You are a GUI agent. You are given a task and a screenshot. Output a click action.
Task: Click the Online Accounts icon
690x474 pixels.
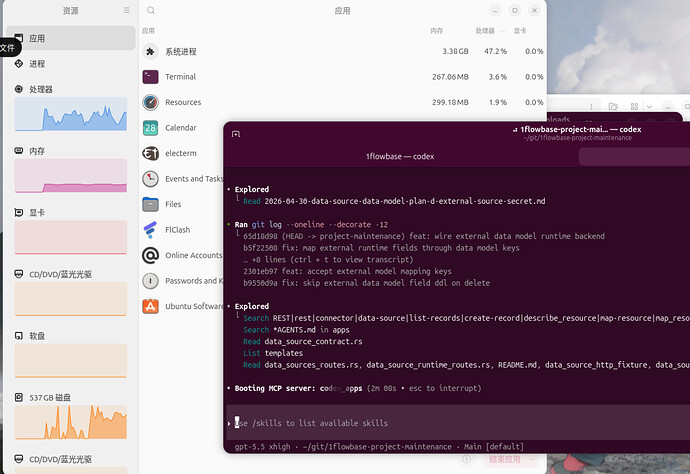coord(150,255)
